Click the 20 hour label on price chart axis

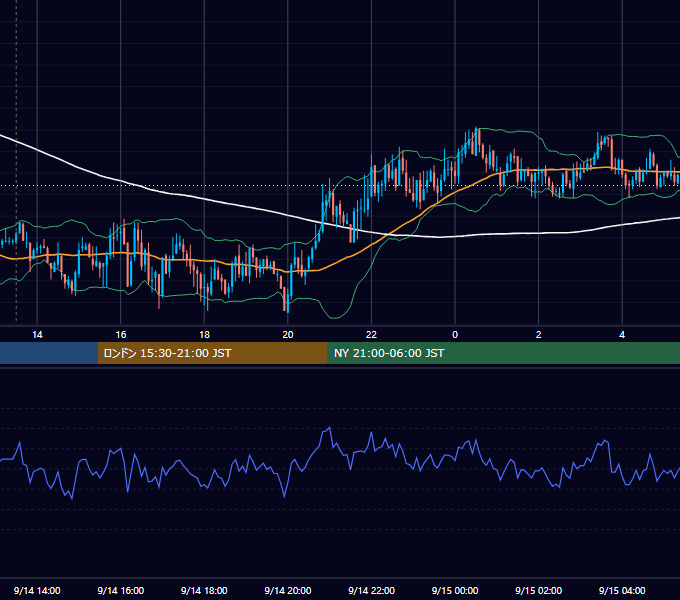288,335
